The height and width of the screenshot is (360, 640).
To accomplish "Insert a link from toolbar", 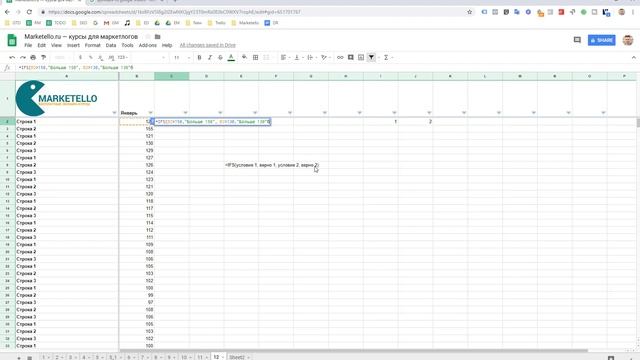I will (340, 58).
